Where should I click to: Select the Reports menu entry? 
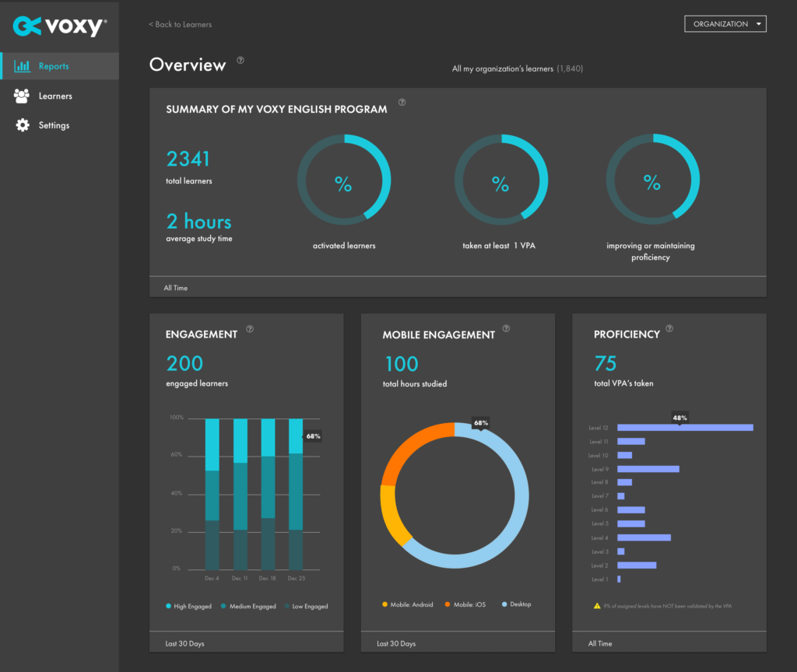(x=54, y=66)
